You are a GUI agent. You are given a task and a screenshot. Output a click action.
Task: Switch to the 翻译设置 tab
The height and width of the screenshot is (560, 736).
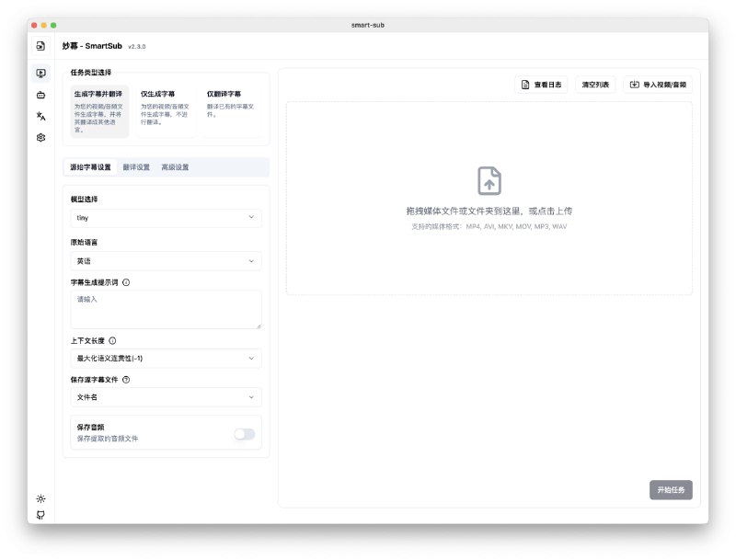click(136, 167)
